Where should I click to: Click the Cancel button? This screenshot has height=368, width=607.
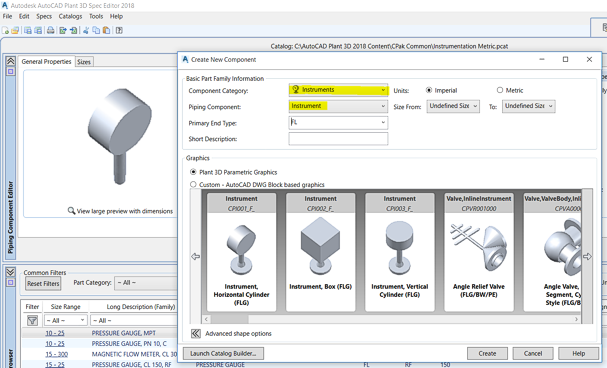click(x=533, y=353)
